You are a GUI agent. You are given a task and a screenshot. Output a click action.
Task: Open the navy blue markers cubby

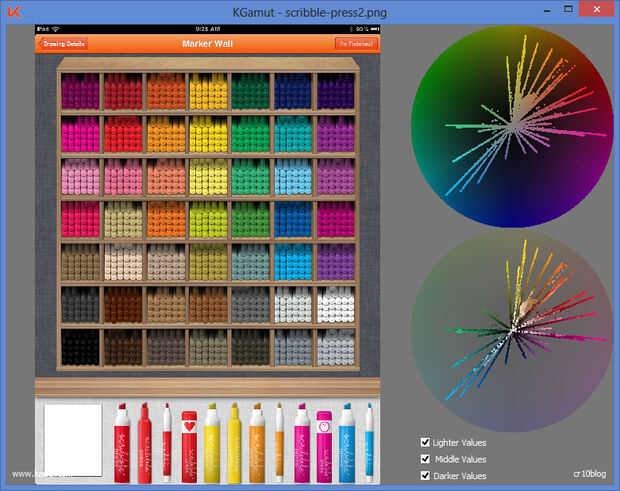pos(293,91)
